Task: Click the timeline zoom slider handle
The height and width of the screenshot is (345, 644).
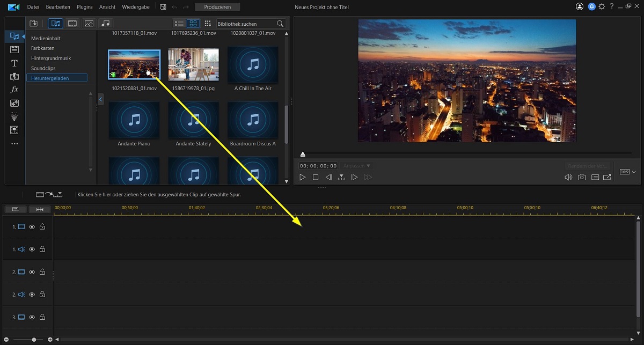Action: click(x=34, y=340)
